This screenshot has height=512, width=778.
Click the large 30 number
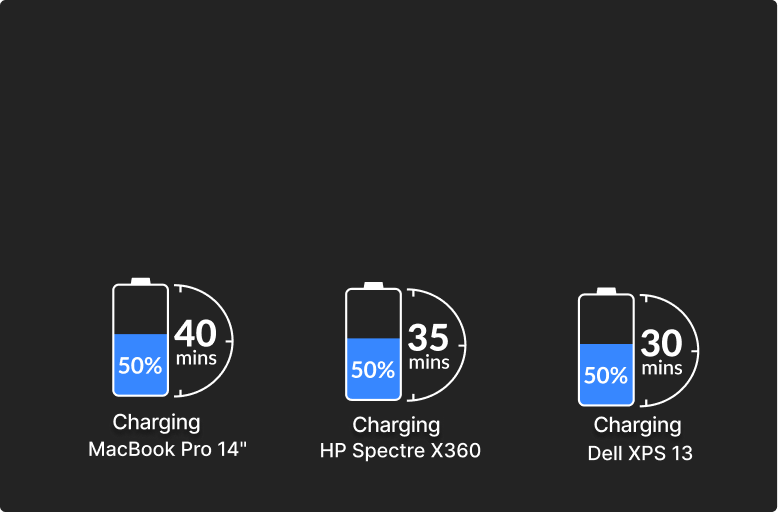pos(661,343)
